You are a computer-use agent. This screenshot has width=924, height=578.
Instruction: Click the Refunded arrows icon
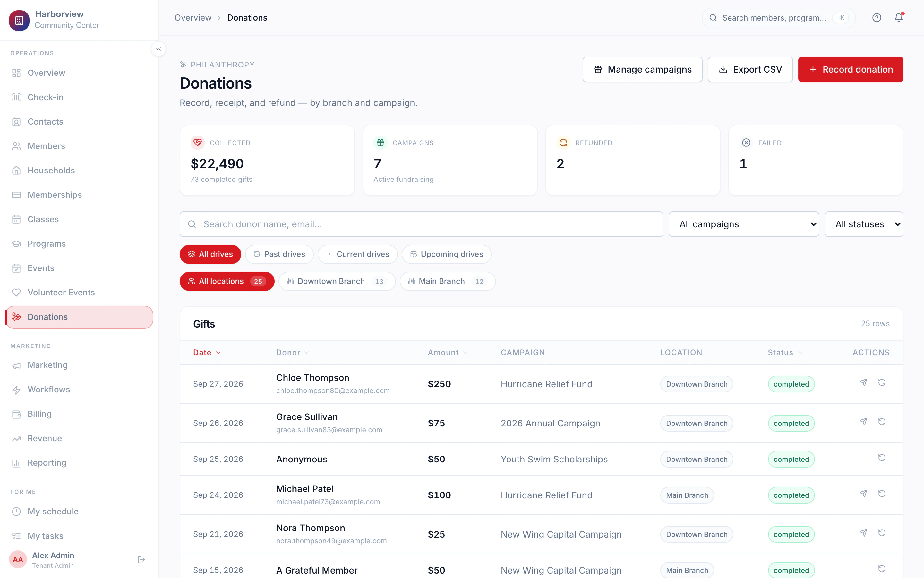(563, 143)
